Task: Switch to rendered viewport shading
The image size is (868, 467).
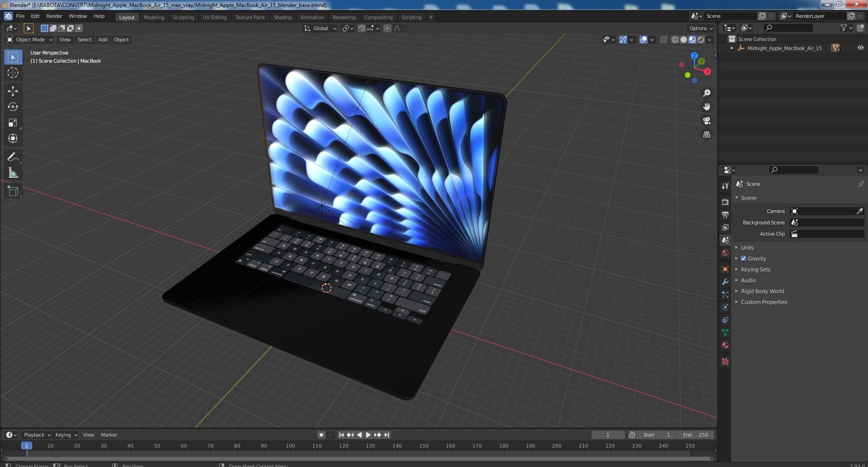Action: pos(701,40)
